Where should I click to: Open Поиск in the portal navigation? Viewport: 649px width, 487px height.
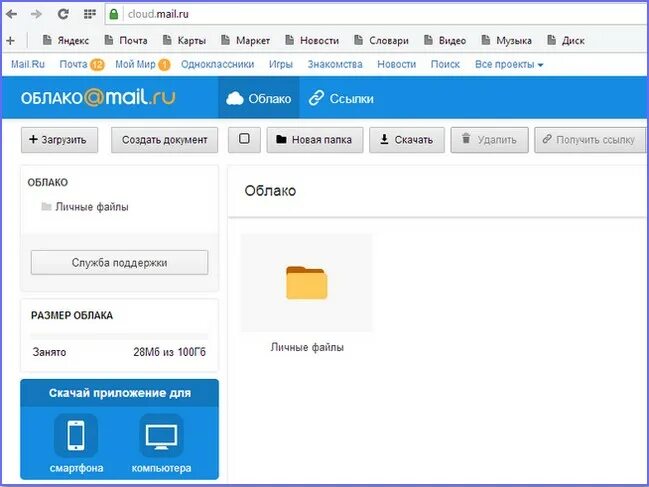445,65
